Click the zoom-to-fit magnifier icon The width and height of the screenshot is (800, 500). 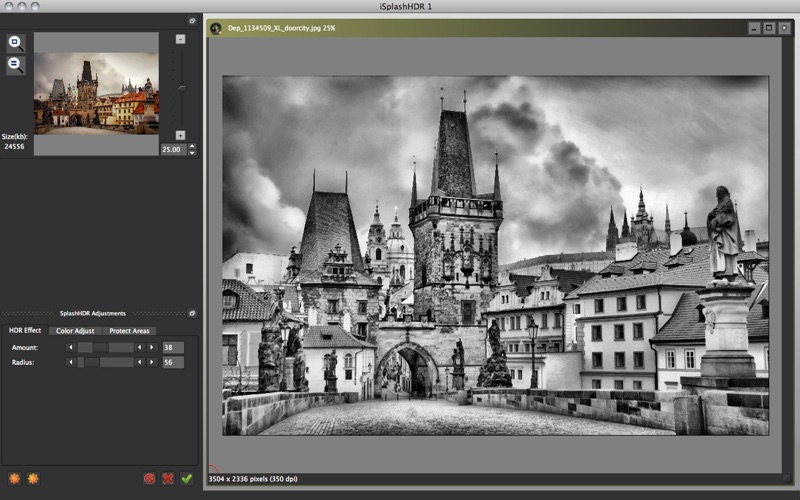[x=16, y=43]
